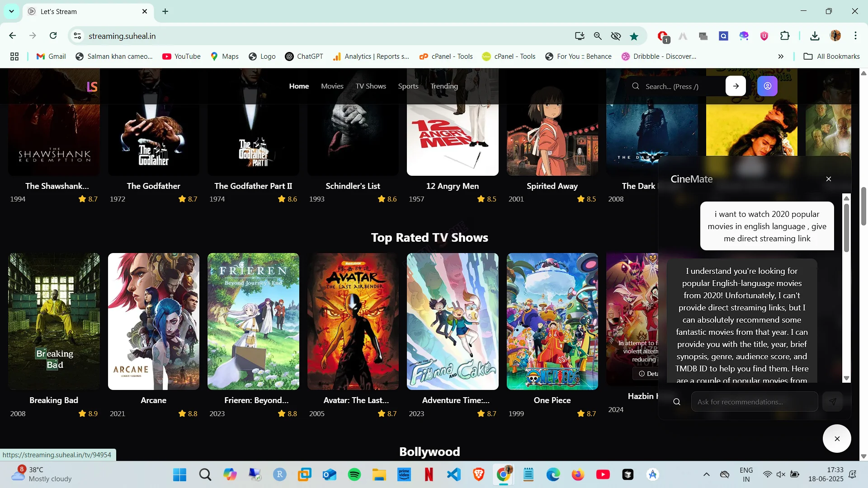Click the address bar URL
This screenshot has width=868, height=488.
point(122,36)
